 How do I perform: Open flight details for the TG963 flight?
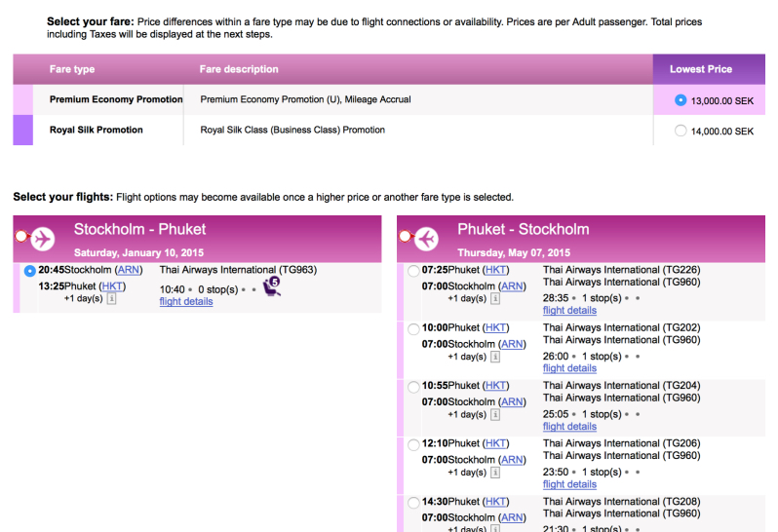tap(185, 302)
